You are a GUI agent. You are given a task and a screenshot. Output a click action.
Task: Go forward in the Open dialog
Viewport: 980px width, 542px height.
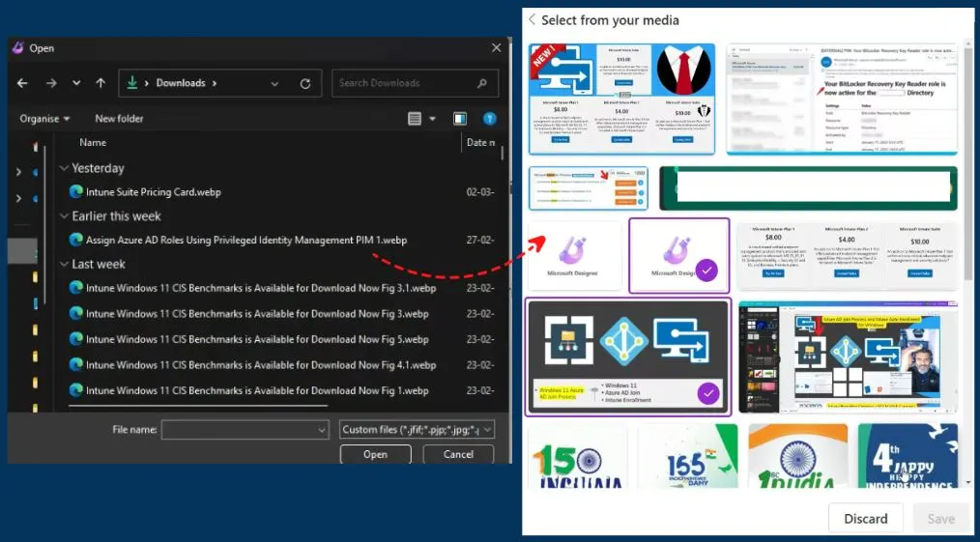click(51, 83)
